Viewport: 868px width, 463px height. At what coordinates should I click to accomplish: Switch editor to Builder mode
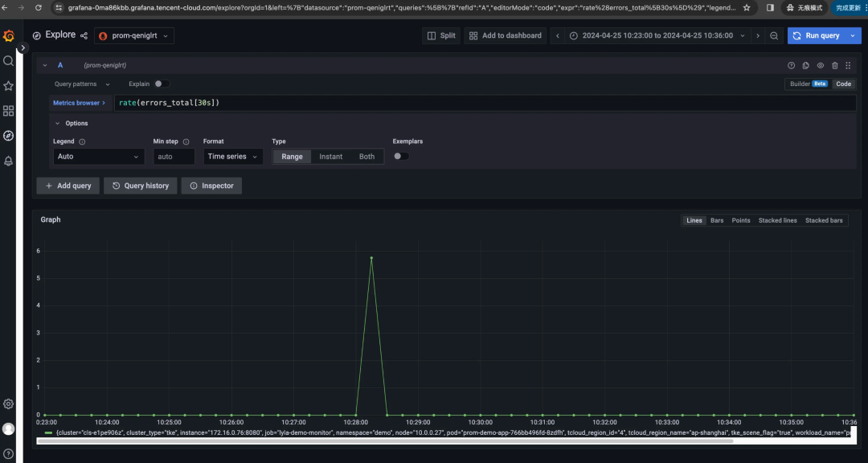click(x=807, y=84)
